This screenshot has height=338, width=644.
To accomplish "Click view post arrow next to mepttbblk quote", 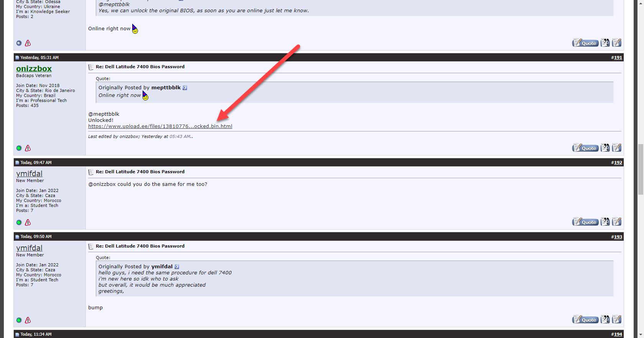I will [185, 88].
